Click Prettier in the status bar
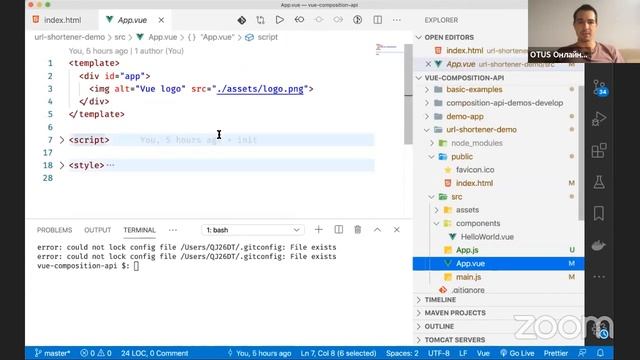This screenshot has height=360, width=640. 556,353
